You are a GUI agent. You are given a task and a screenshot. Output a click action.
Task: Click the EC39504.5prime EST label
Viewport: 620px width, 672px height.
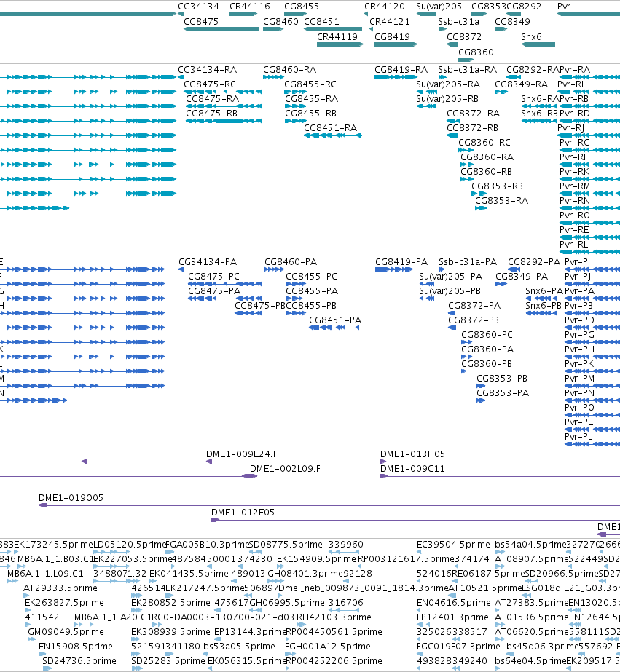[x=453, y=545]
